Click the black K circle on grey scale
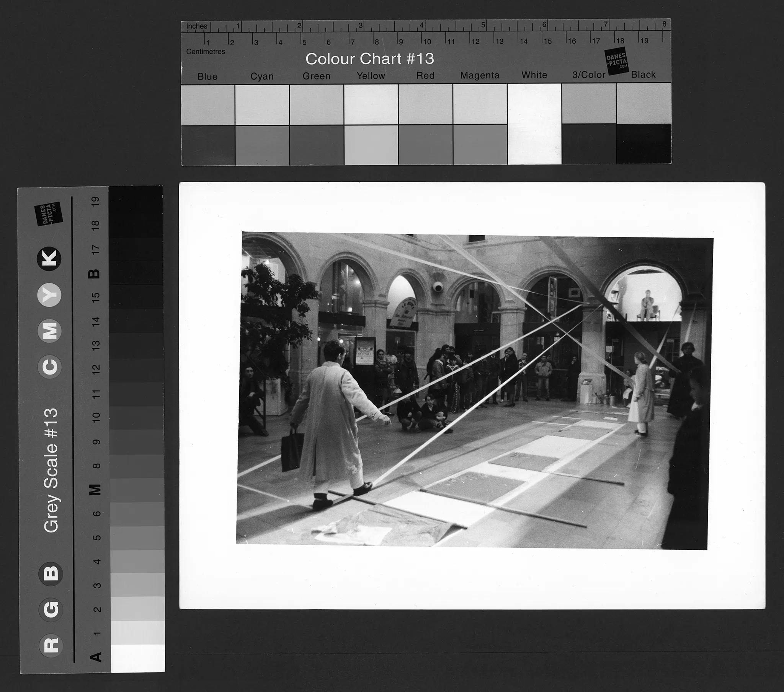 [x=50, y=259]
